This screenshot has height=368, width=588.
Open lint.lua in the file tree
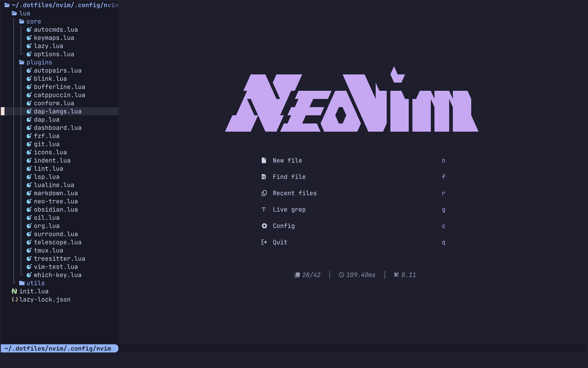(x=49, y=169)
